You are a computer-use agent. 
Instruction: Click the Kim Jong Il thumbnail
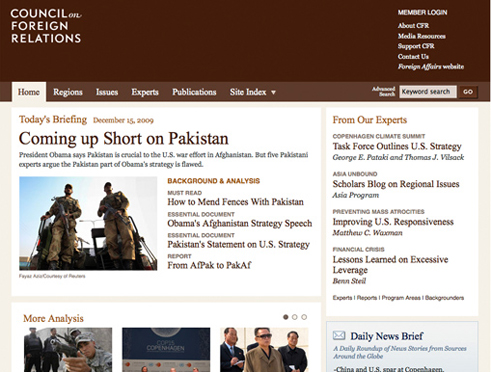(x=264, y=350)
